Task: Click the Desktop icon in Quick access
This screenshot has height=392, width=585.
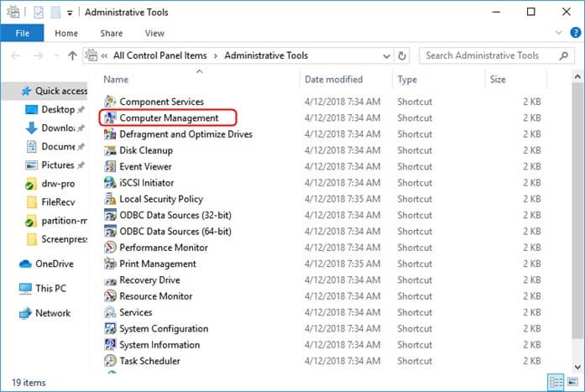Action: tap(31, 110)
